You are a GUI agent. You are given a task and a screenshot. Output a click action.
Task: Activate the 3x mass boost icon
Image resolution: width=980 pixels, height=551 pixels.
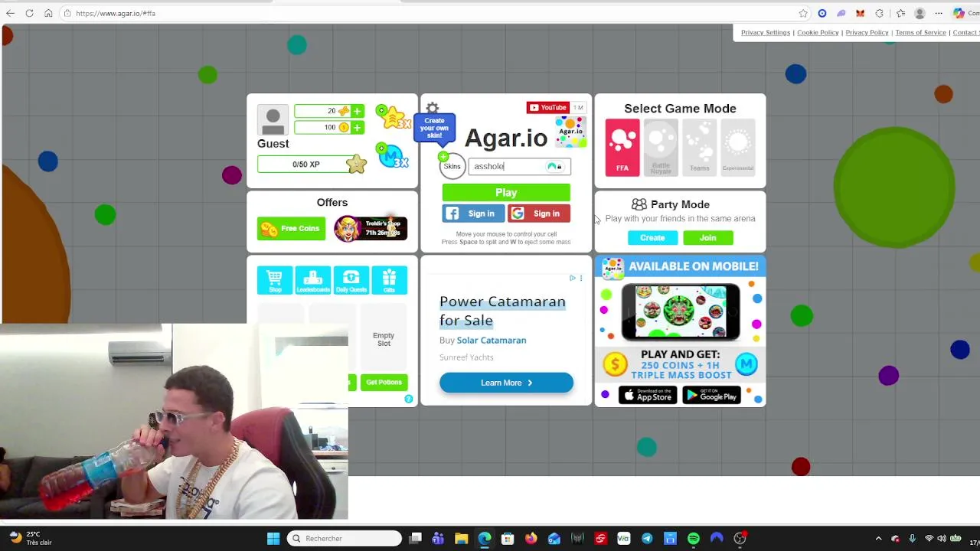tap(393, 155)
